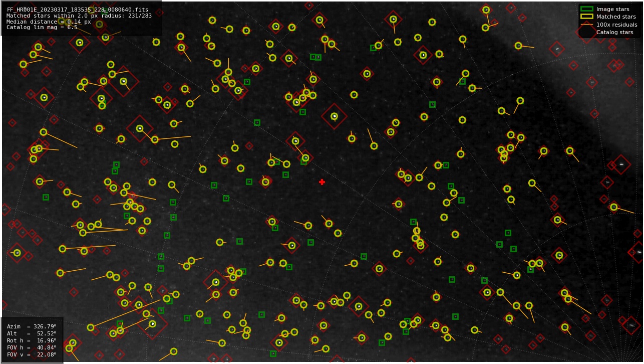This screenshot has height=364, width=644.
Task: Click the green Image stars legend square
Action: click(x=586, y=9)
